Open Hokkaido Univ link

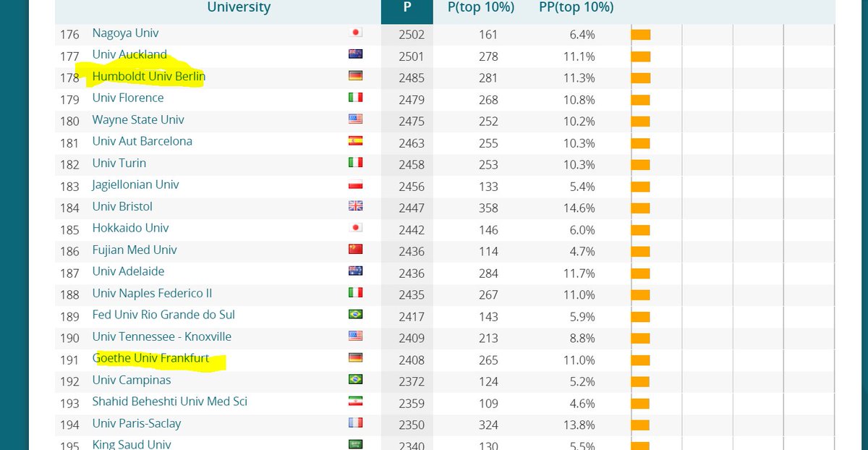(130, 229)
